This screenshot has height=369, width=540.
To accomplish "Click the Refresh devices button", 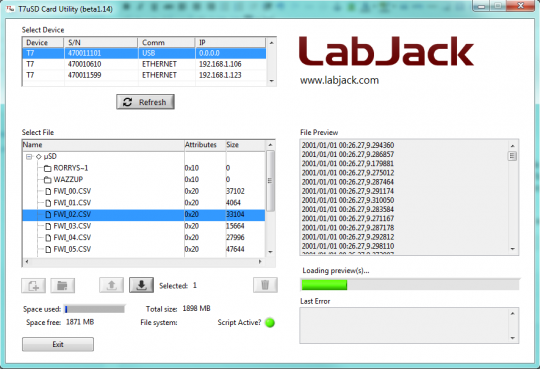I will (x=145, y=102).
